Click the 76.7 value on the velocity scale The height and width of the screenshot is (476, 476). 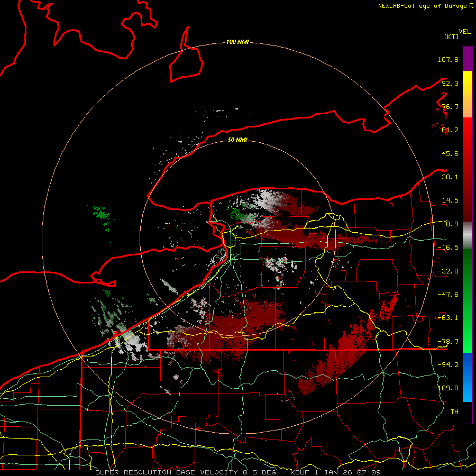click(450, 106)
